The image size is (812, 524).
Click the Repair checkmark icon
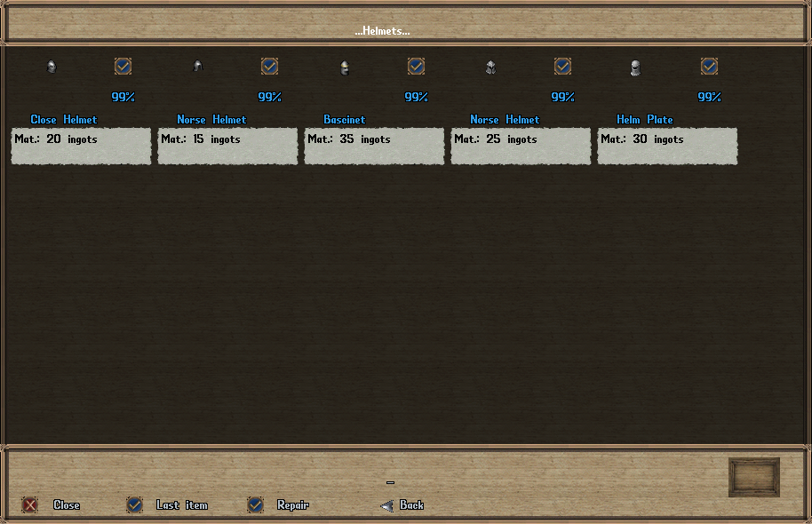255,504
